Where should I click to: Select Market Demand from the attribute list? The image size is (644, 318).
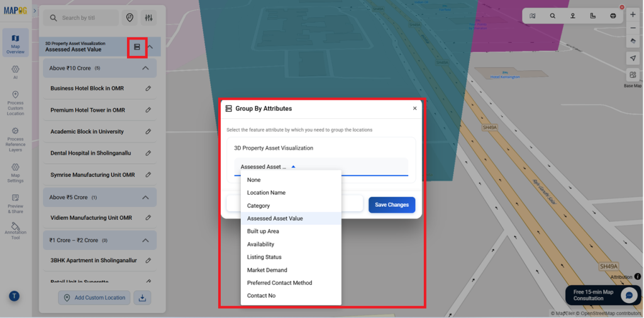(x=291, y=270)
